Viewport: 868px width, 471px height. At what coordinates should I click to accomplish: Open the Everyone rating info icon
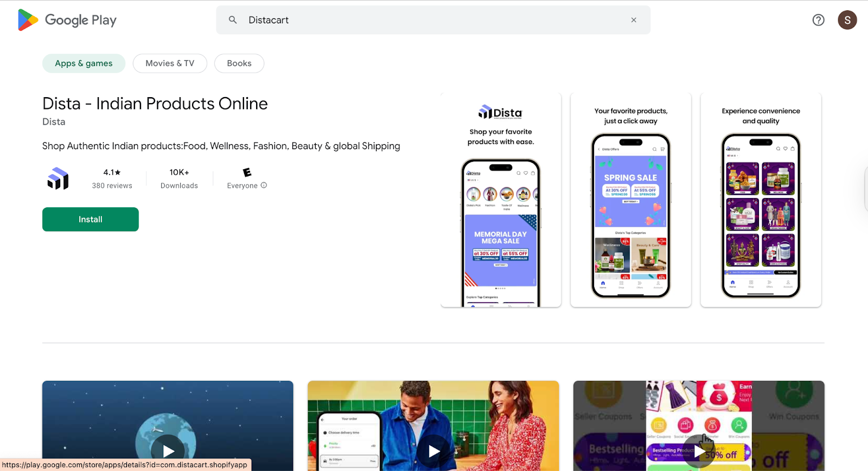coord(264,185)
